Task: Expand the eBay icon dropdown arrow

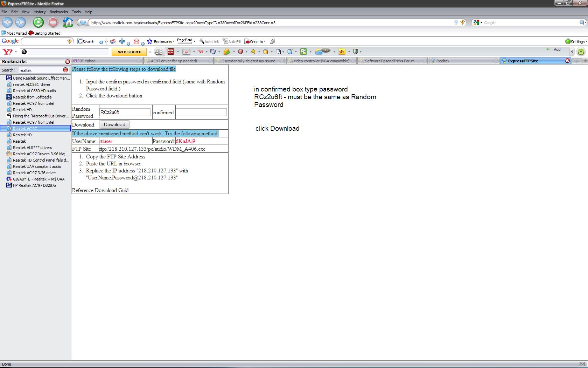Action: pyautogui.click(x=349, y=52)
